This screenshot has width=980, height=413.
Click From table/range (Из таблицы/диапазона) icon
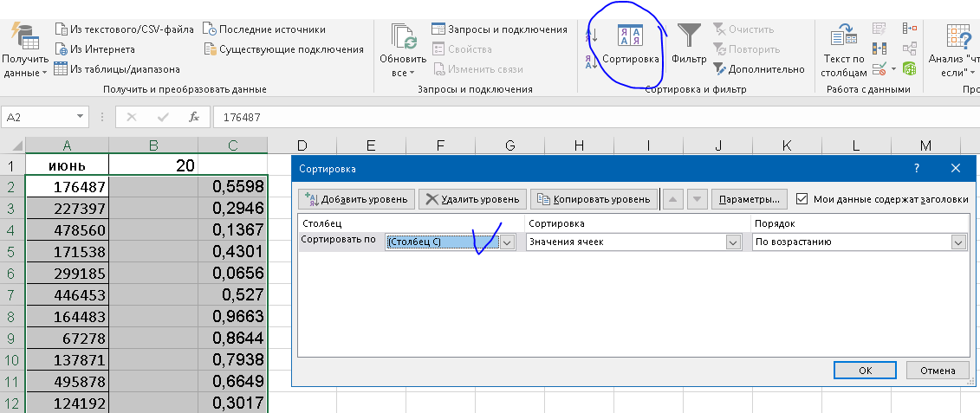(61, 69)
